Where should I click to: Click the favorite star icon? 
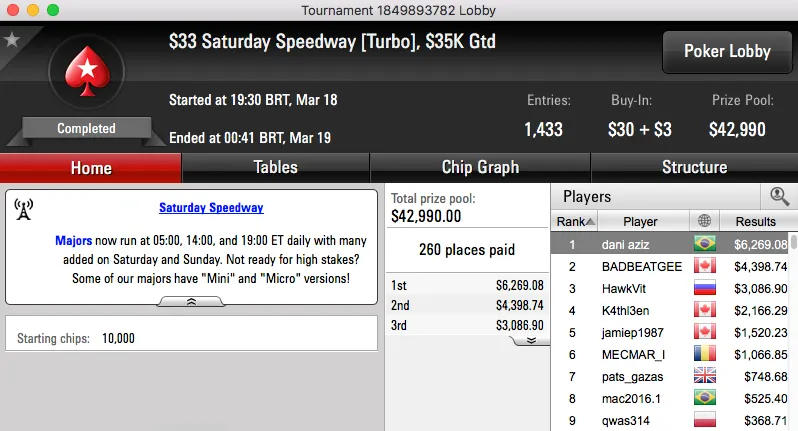(12, 40)
